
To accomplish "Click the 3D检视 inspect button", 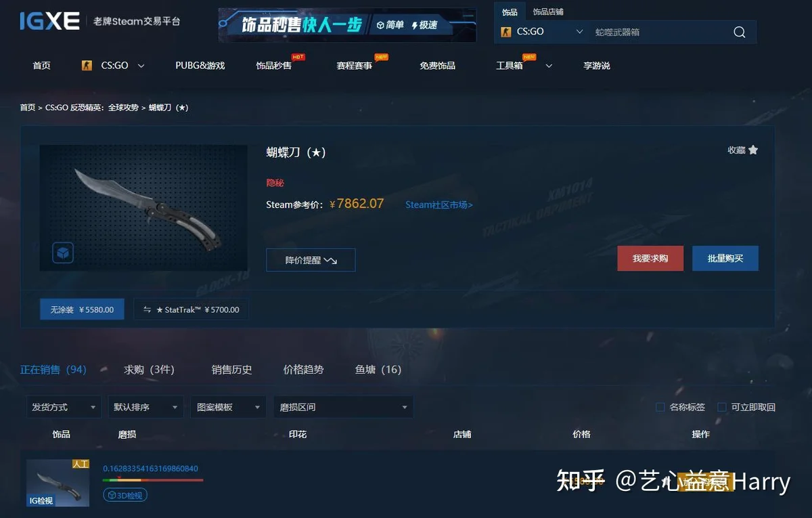I will click(125, 495).
